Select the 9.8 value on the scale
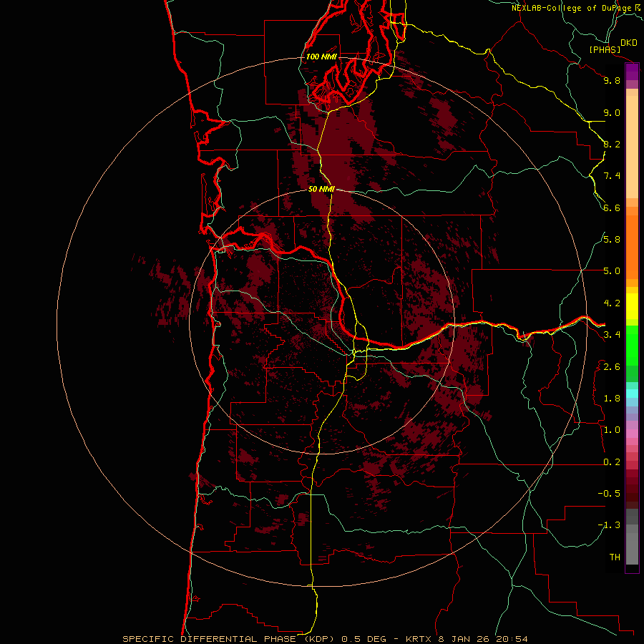644x644 pixels. point(612,80)
